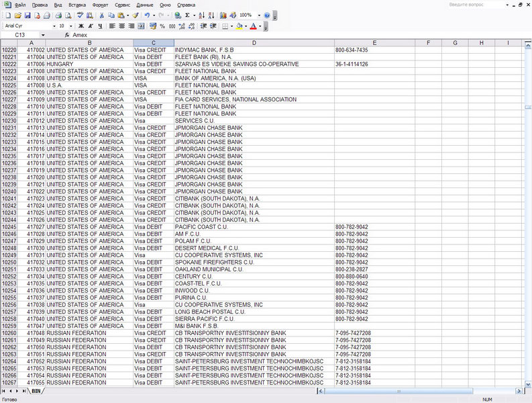Open Print Preview
The width and height of the screenshot is (532, 403).
pos(68,15)
